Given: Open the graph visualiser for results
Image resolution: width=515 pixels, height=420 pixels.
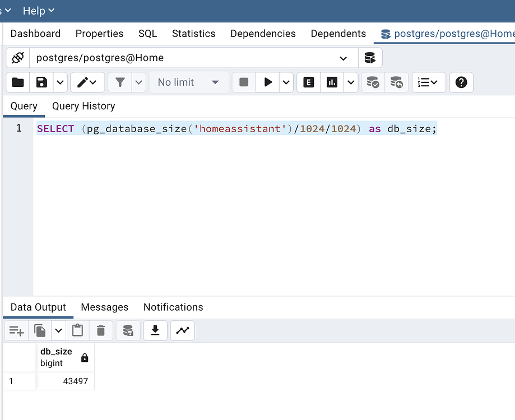Looking at the screenshot, I should click(182, 330).
